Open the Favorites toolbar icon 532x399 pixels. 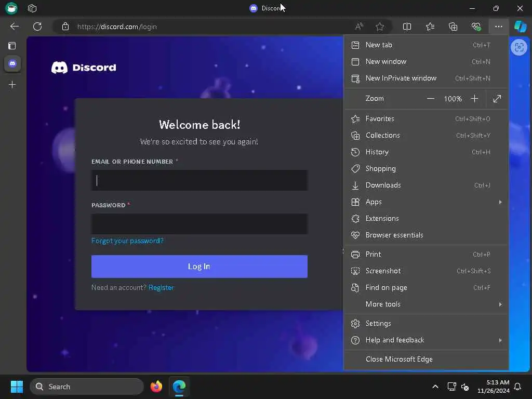(x=430, y=26)
